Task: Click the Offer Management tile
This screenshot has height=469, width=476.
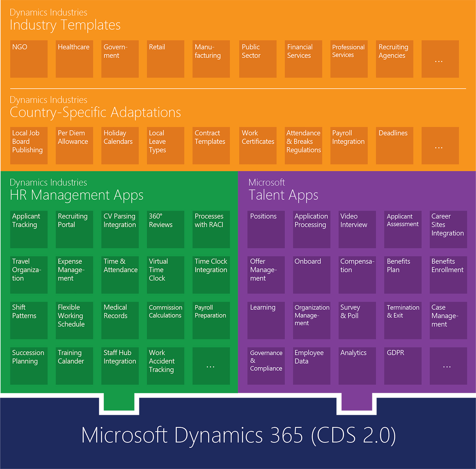Action: pos(266,275)
